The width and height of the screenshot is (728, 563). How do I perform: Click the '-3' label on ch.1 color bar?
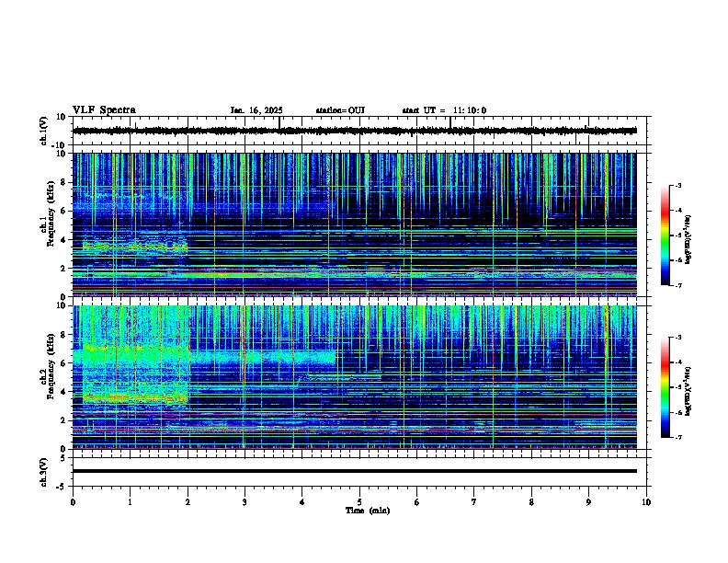click(x=677, y=185)
